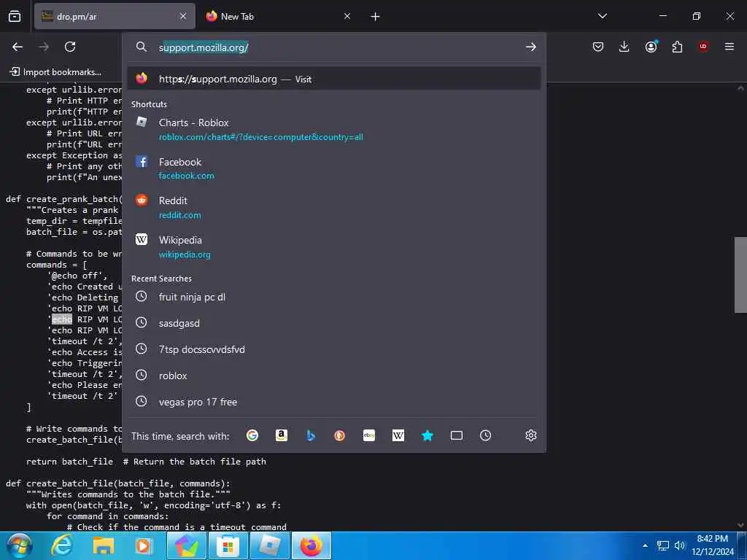Open the Downloads panel
747x560 pixels.
tap(624, 47)
